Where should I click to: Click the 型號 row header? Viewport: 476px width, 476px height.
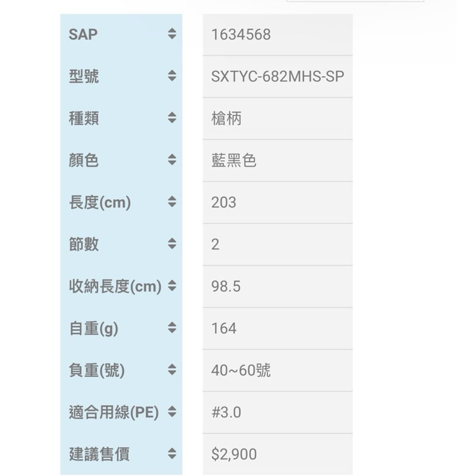84,76
